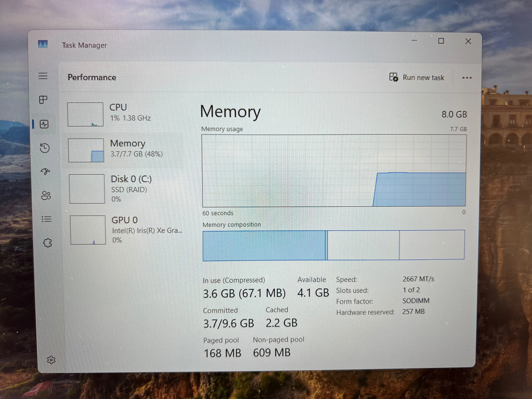Open the Services puzzle-piece icon
This screenshot has width=532, height=399.
click(47, 243)
